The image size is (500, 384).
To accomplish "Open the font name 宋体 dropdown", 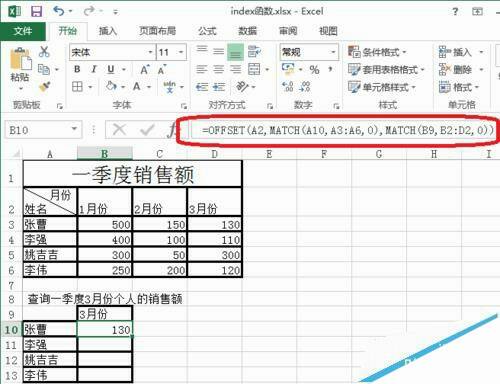I will [x=150, y=52].
